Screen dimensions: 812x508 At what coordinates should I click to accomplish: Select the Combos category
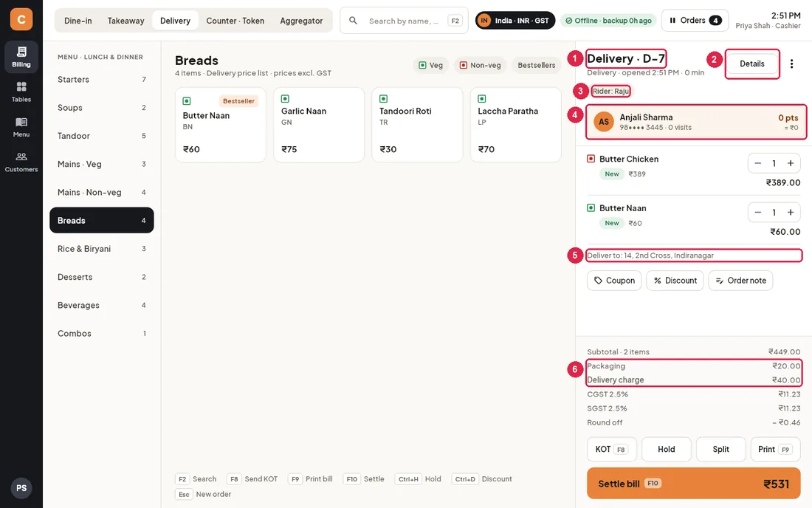[102, 334]
